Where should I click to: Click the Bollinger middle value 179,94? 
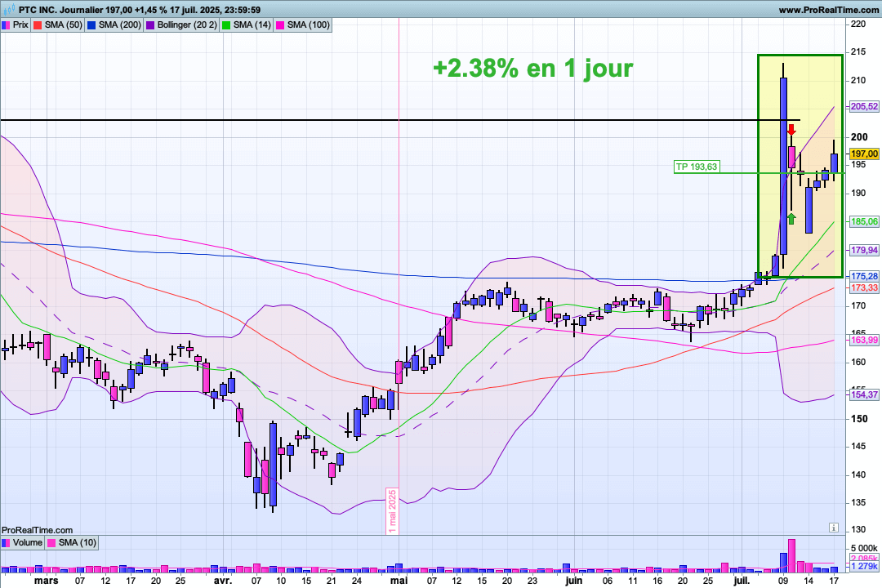864,250
